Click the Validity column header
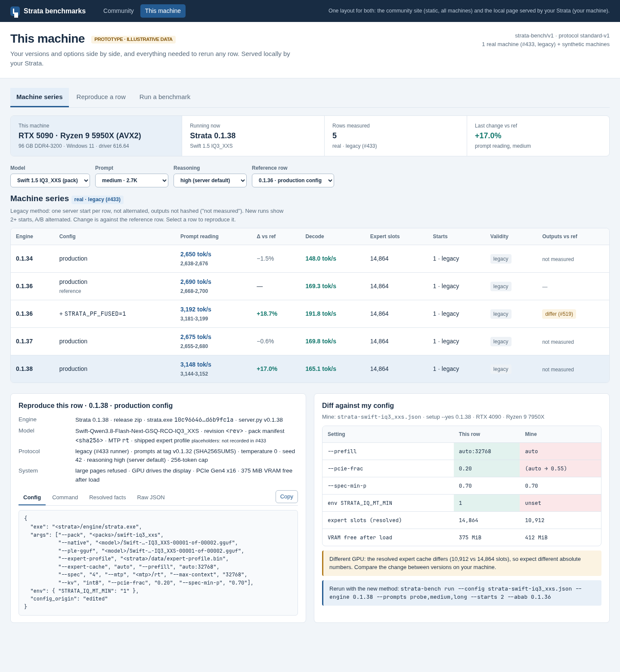620x672 pixels. (x=499, y=236)
